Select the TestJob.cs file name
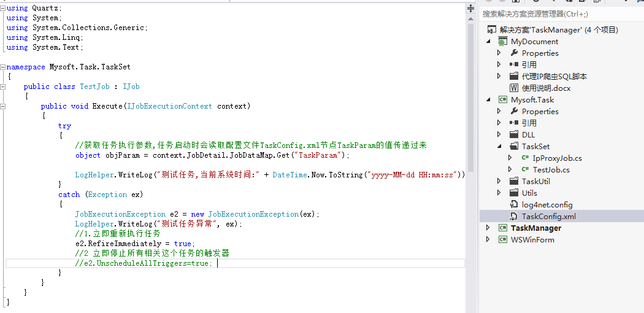This screenshot has width=644, height=313. coord(551,169)
